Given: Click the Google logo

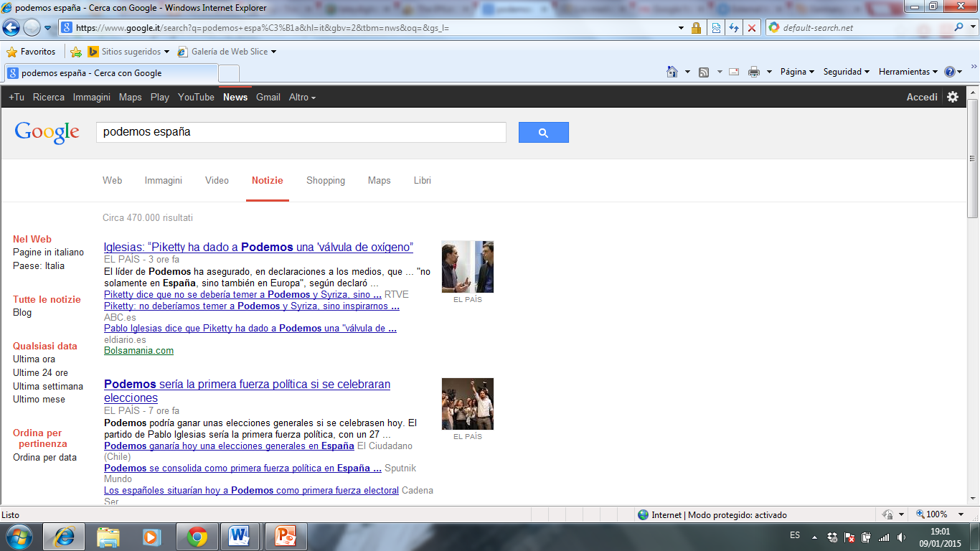Looking at the screenshot, I should (47, 133).
